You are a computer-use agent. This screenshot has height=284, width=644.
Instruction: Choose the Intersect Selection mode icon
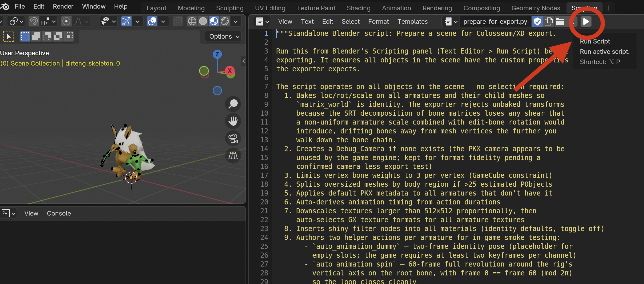[68, 36]
